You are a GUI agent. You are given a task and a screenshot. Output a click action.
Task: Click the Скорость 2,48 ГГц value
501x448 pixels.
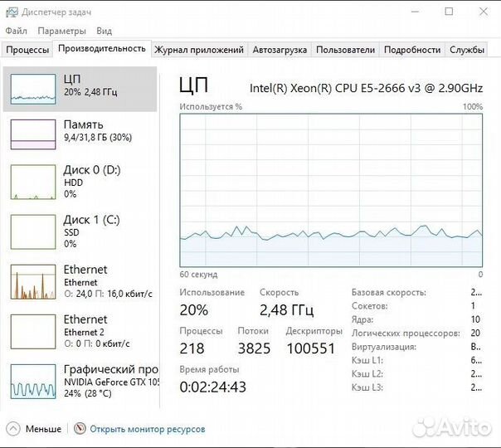pos(287,310)
